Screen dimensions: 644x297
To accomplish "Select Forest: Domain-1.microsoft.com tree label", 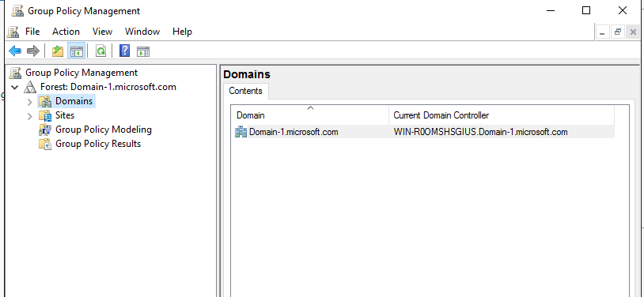I will click(x=108, y=87).
